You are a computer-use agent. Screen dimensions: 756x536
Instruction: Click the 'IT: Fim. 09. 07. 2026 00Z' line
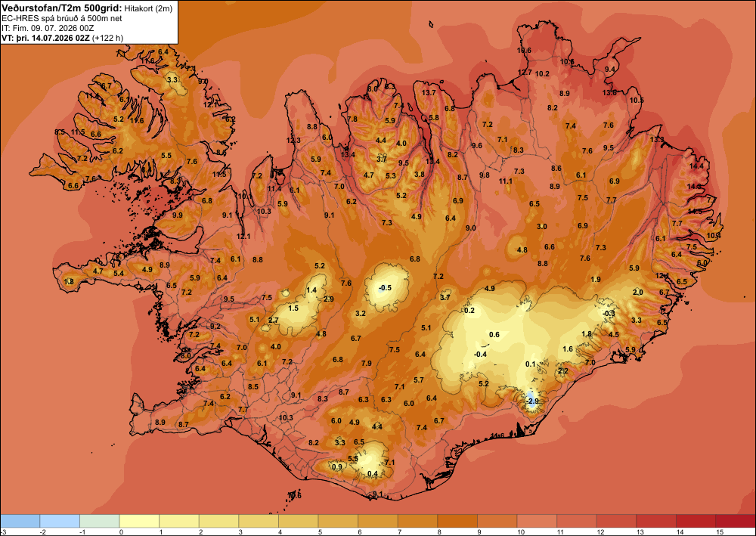click(x=48, y=28)
